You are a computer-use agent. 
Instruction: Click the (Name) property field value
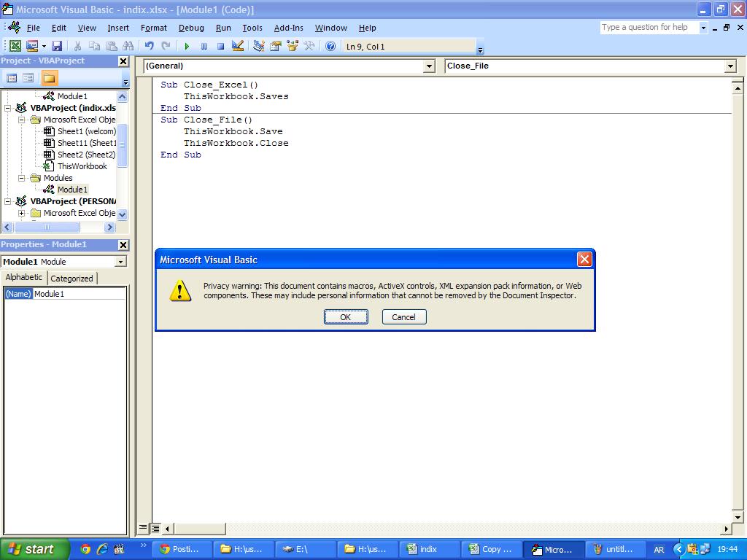79,294
